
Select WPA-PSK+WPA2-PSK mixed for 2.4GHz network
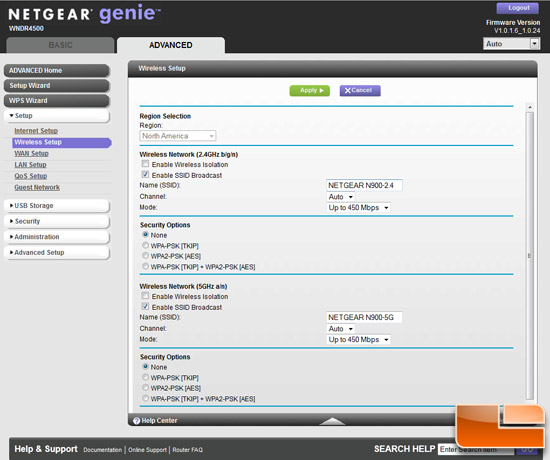(145, 266)
